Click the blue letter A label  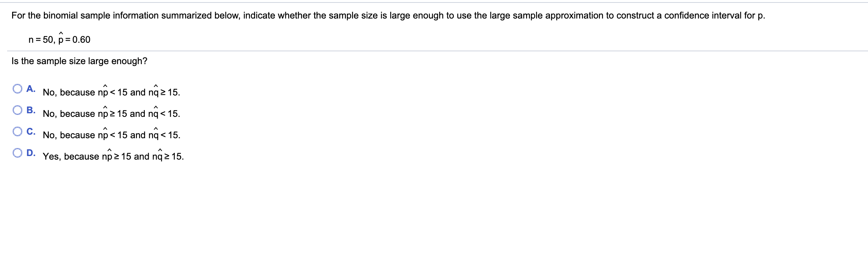click(x=31, y=88)
